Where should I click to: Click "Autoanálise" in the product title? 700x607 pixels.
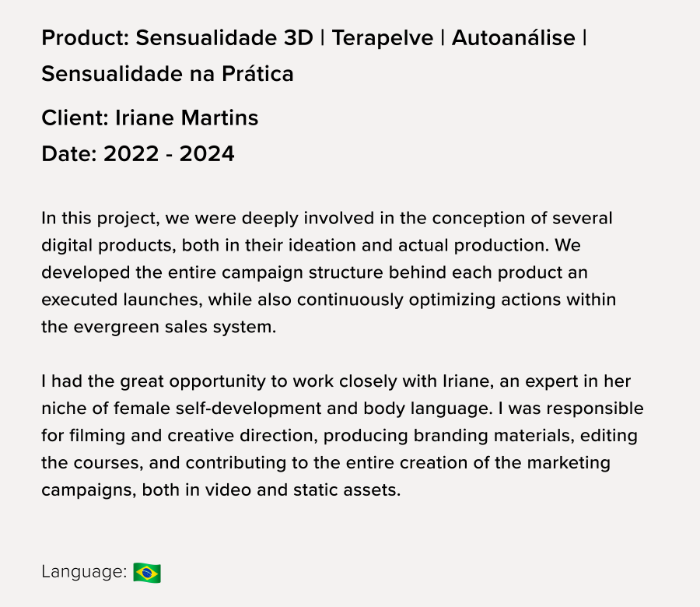[513, 37]
